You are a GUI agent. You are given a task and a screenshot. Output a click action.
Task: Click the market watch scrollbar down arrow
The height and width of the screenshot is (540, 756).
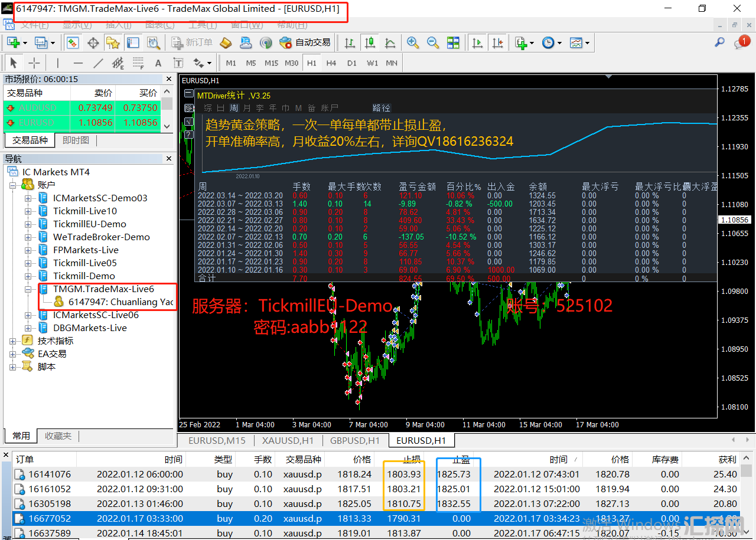coord(167,126)
